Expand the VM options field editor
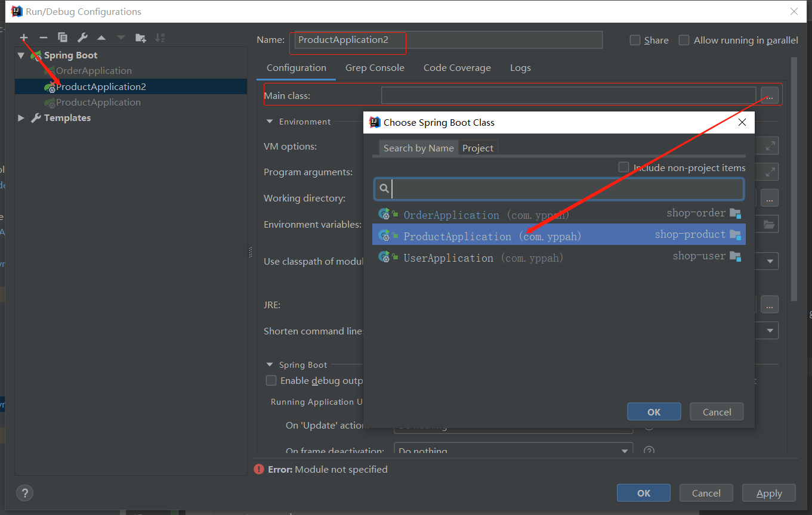 pos(771,145)
